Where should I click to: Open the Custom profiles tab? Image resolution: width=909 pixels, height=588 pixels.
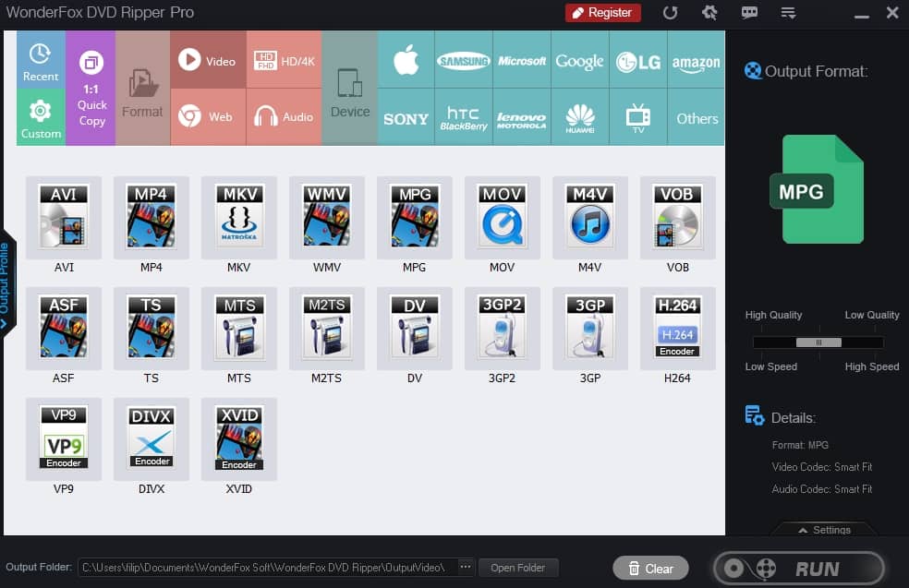point(41,117)
